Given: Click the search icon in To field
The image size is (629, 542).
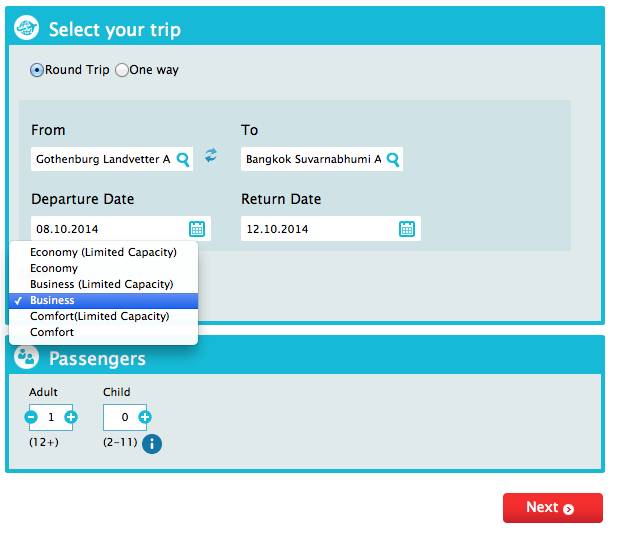Looking at the screenshot, I should point(393,160).
